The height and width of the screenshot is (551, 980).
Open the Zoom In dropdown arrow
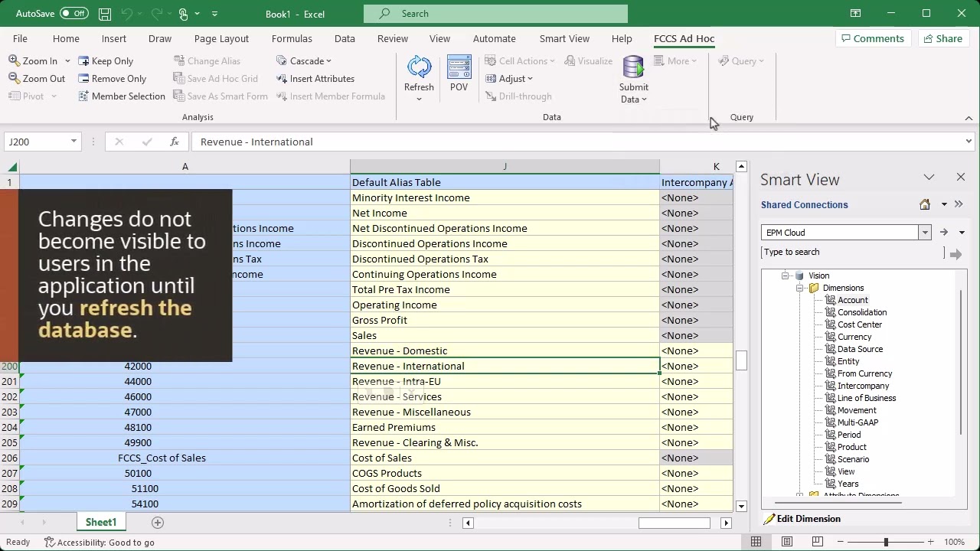pos(67,61)
